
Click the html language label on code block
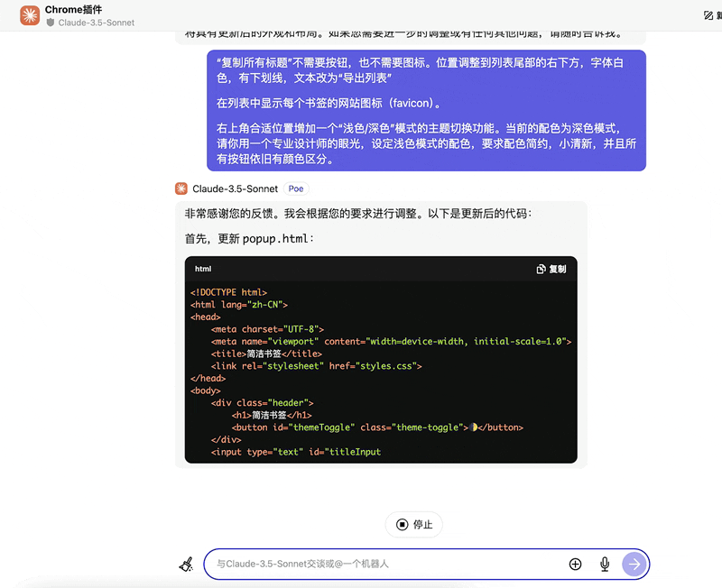[203, 269]
